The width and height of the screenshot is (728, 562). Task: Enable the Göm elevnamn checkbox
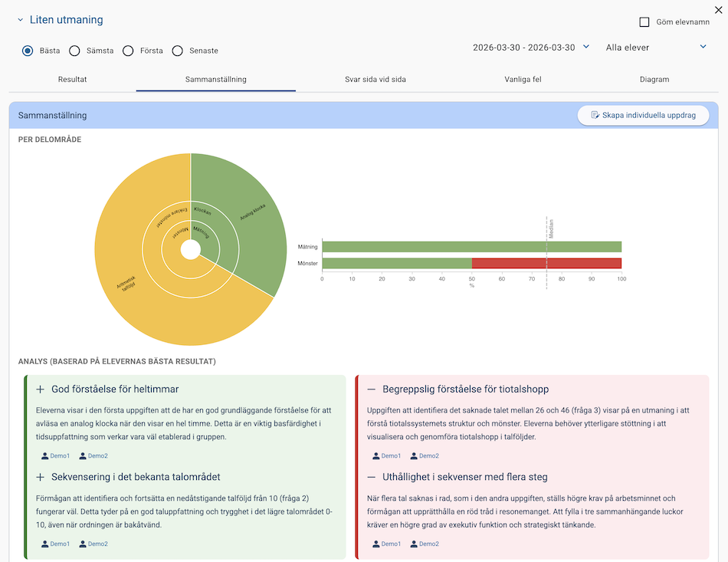coord(644,22)
